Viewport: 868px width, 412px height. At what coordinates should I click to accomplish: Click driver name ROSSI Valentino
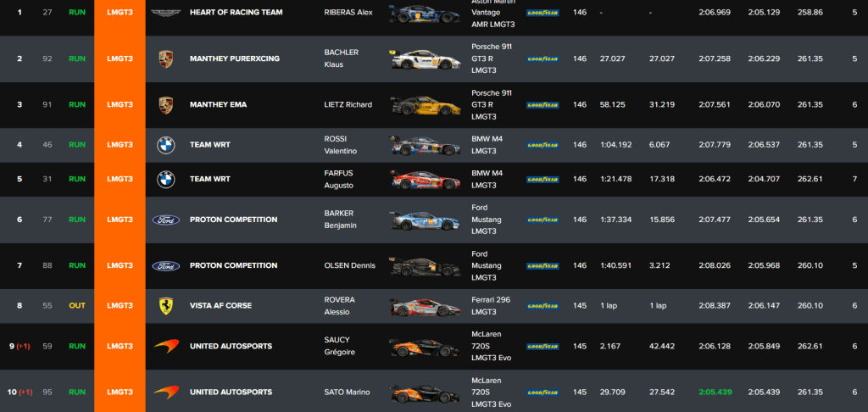click(x=341, y=144)
